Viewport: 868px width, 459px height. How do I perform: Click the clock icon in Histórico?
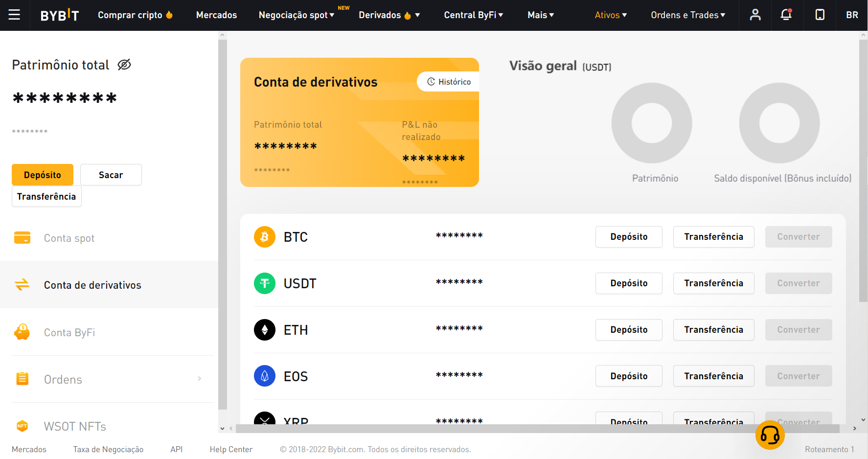[431, 82]
